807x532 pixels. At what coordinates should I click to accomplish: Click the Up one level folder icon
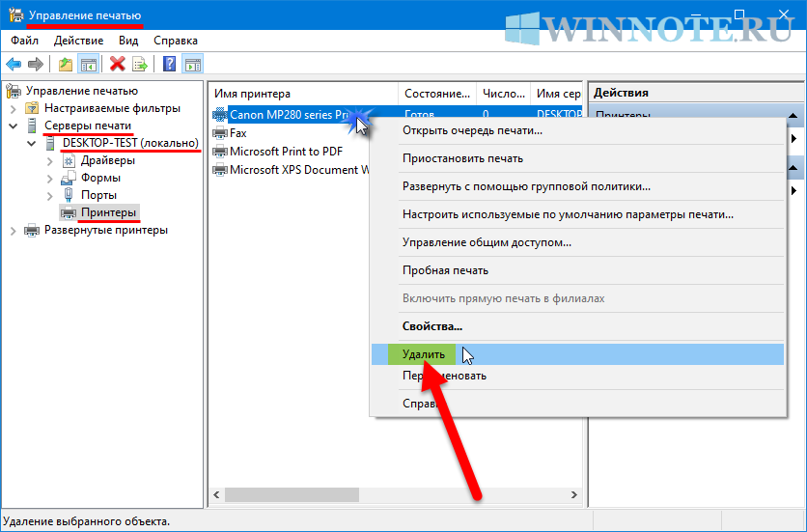coord(66,65)
